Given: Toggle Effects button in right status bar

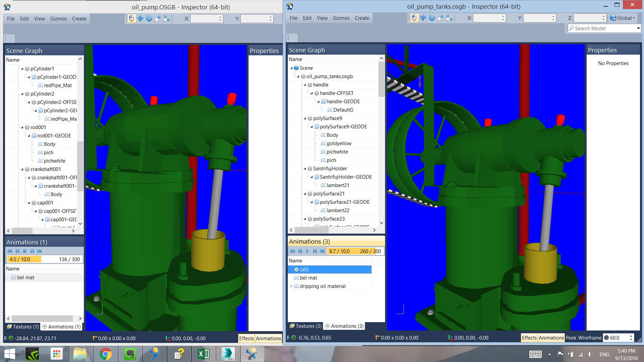Looking at the screenshot, I should pyautogui.click(x=529, y=338).
